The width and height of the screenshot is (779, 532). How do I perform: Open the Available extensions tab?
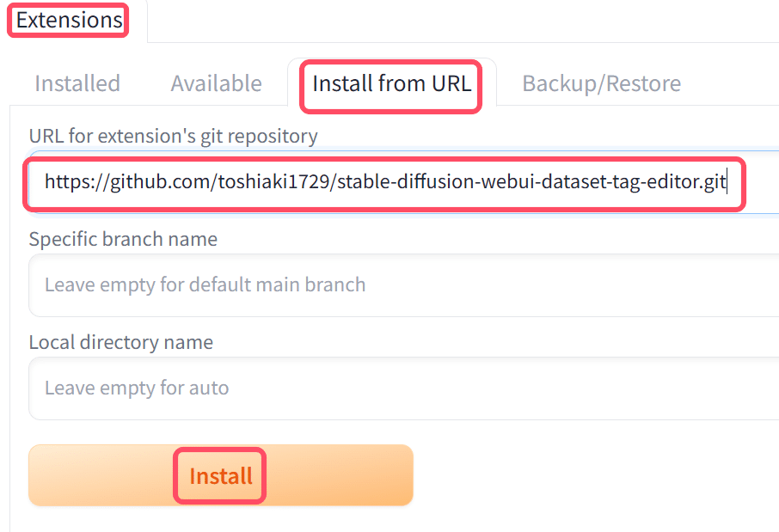click(x=216, y=83)
